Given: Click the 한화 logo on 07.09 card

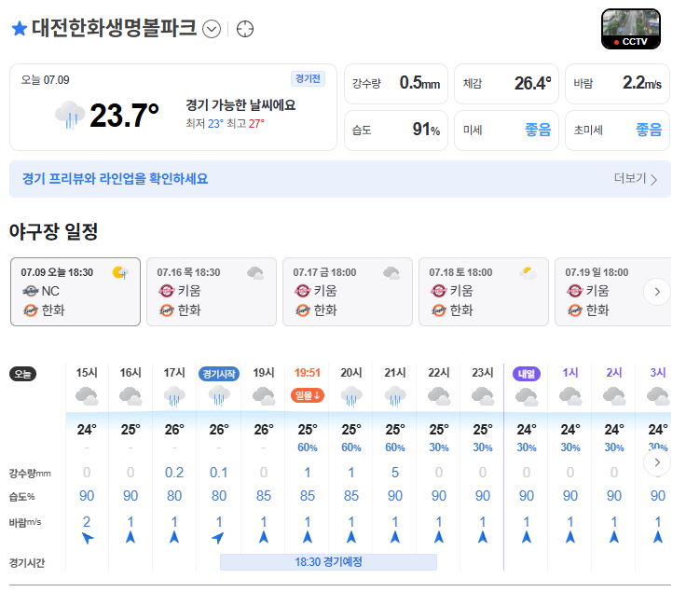Looking at the screenshot, I should click(31, 310).
